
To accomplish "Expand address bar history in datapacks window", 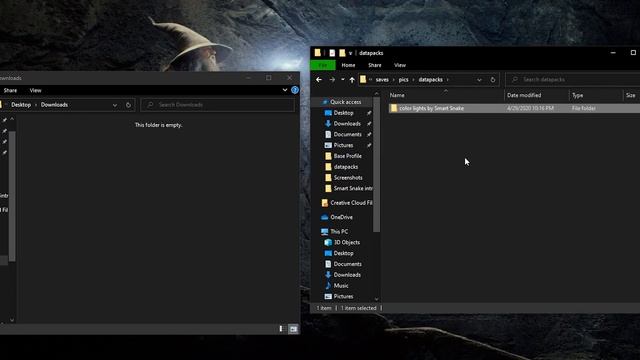I will point(479,80).
